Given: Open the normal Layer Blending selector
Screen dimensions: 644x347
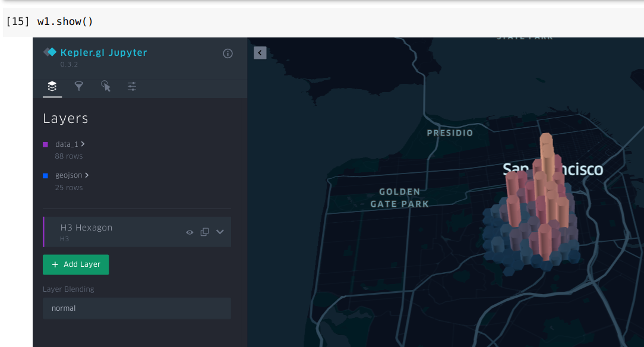Looking at the screenshot, I should coord(137,308).
